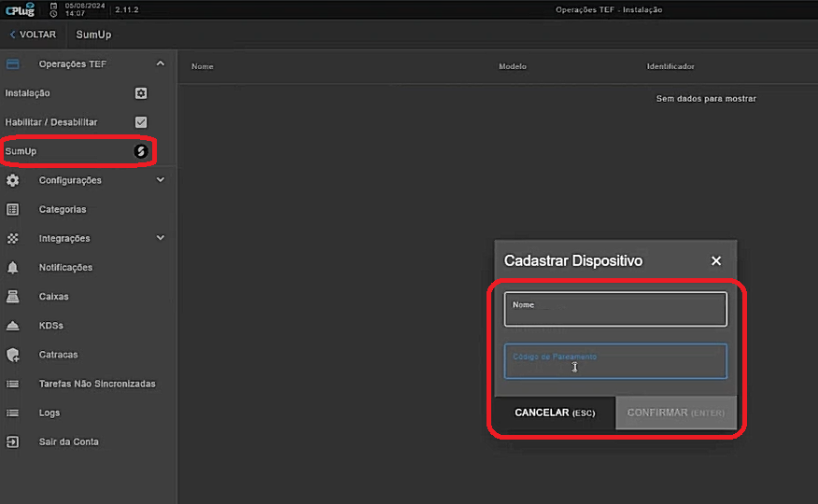Screen dimensions: 818x504
Task: Close the Cadastrar Dispositivo dialog with X
Action: point(716,260)
